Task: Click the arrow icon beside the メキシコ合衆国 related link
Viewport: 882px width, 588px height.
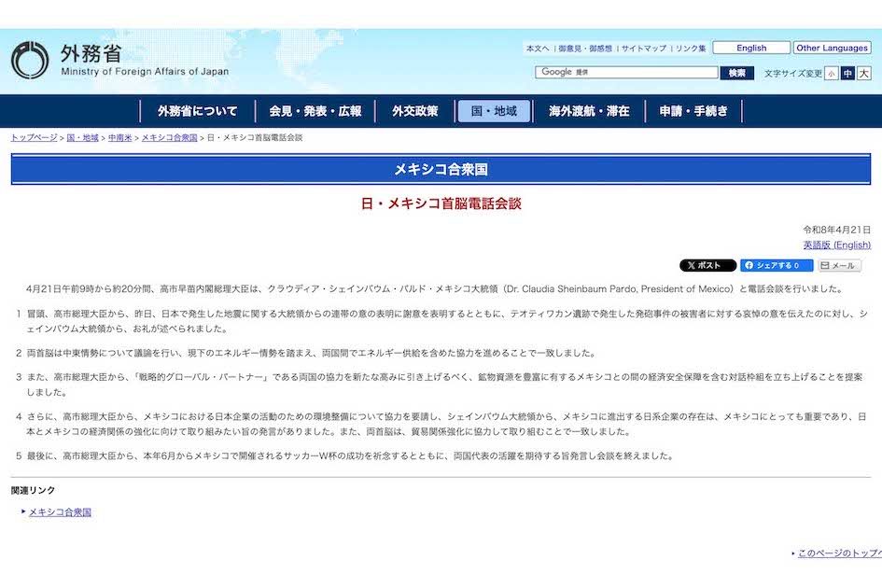Action: click(x=23, y=511)
